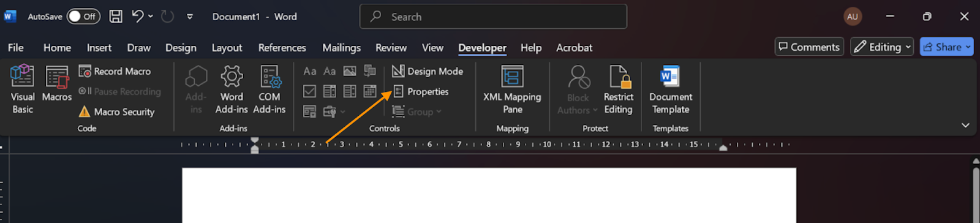Open the Visual Basic editor
Viewport: 980px width, 223px height.
click(23, 89)
